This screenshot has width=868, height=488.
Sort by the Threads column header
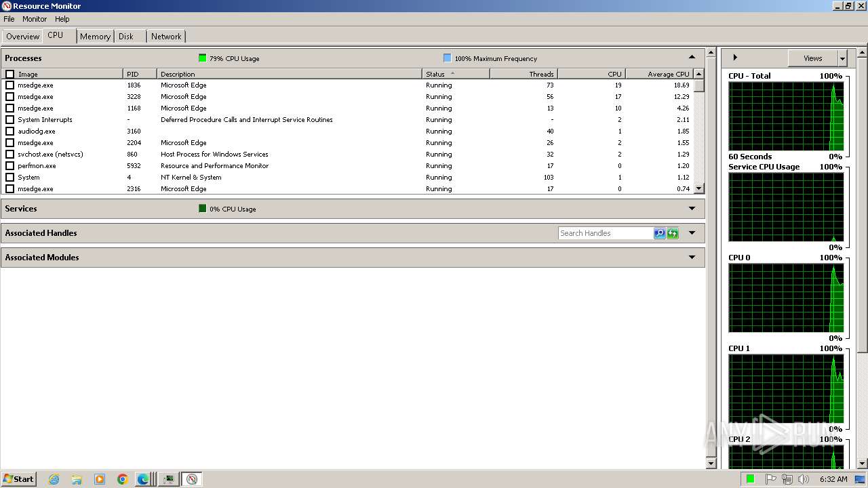tap(524, 74)
